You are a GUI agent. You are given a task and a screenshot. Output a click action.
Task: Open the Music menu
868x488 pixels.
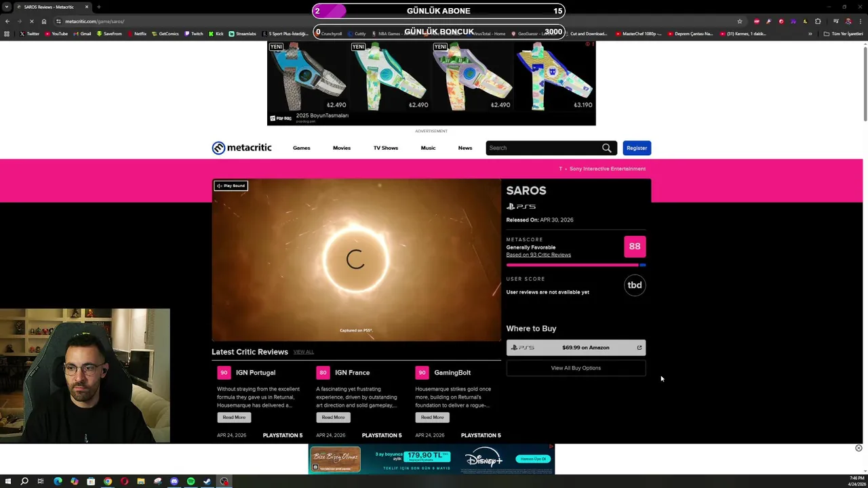pos(428,148)
